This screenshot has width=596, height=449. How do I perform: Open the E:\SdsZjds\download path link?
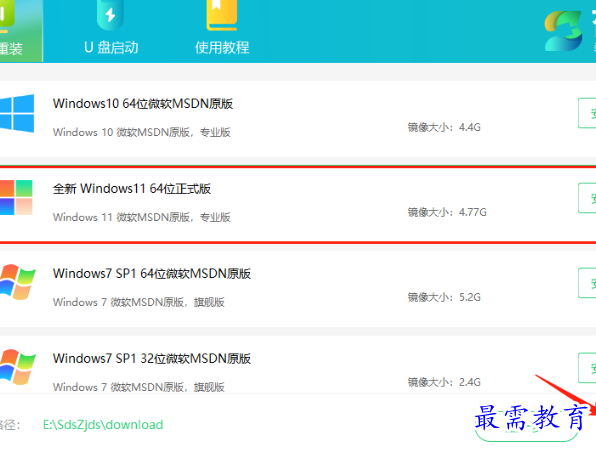103,424
